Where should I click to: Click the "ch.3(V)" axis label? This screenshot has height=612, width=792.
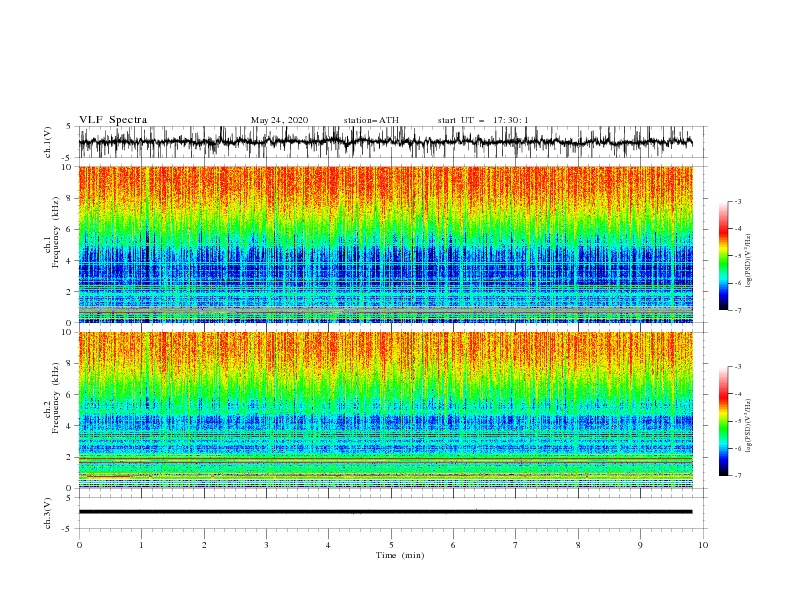tap(48, 513)
